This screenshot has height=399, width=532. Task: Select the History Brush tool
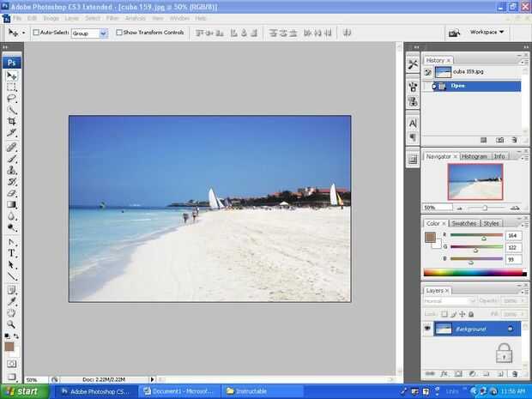point(11,182)
